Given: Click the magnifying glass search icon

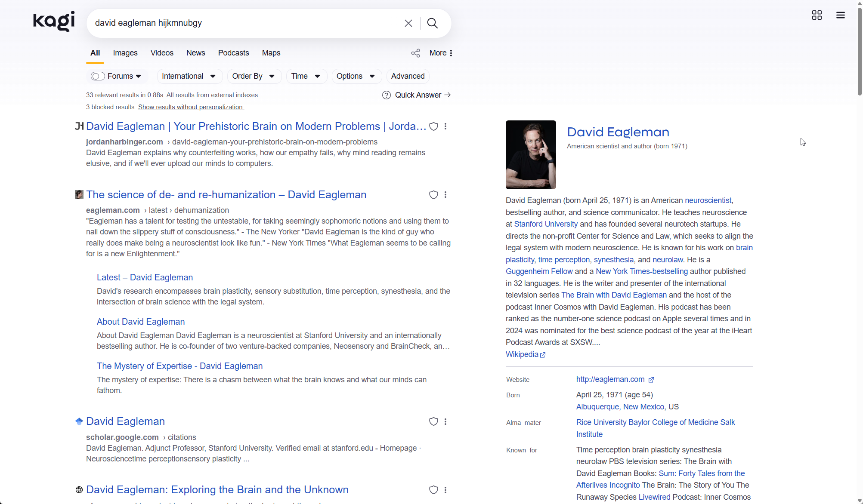Looking at the screenshot, I should click(433, 23).
